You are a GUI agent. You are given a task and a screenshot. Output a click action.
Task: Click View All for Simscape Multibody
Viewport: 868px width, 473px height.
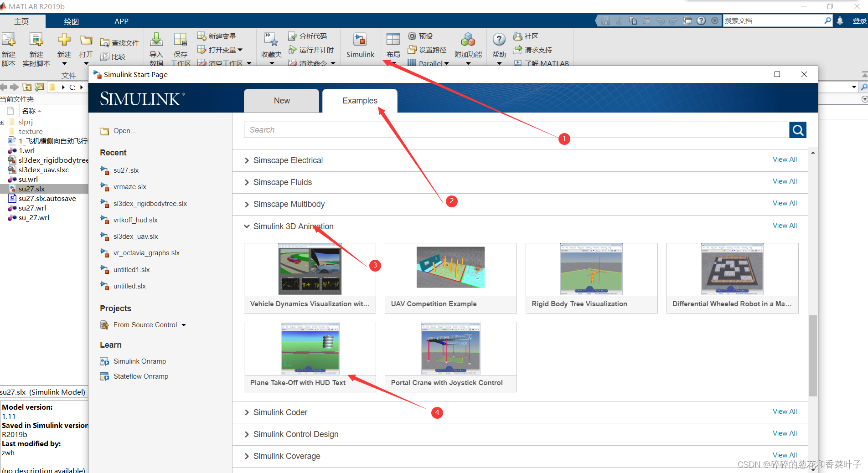(x=785, y=203)
